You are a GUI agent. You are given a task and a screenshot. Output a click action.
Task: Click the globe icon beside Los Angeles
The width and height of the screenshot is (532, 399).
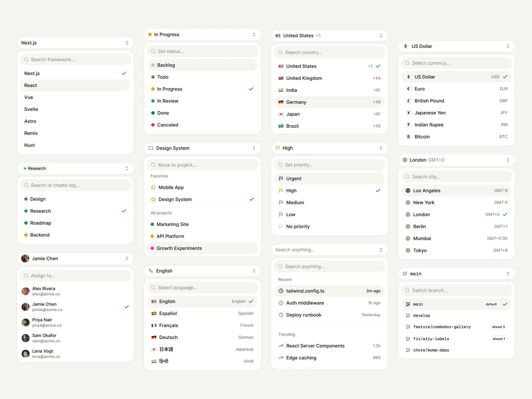(408, 191)
